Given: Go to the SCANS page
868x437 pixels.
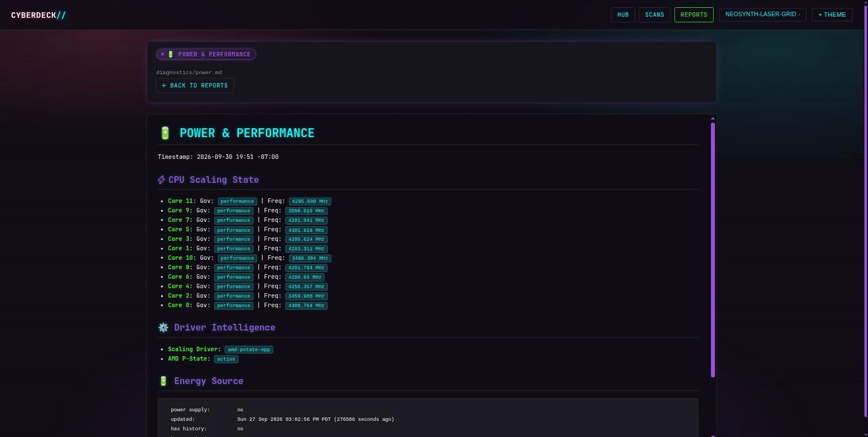Looking at the screenshot, I should coord(655,14).
